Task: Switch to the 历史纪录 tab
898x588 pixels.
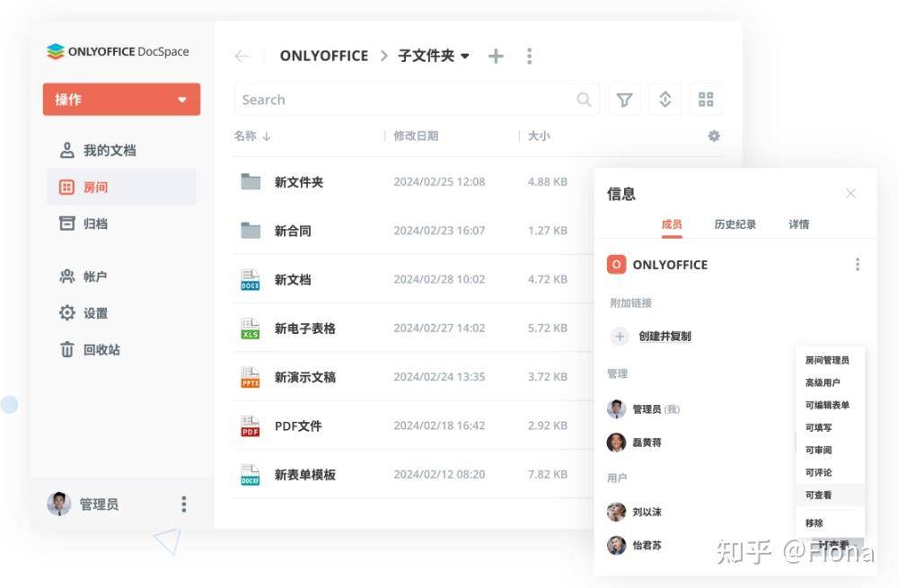Action: pos(735,224)
